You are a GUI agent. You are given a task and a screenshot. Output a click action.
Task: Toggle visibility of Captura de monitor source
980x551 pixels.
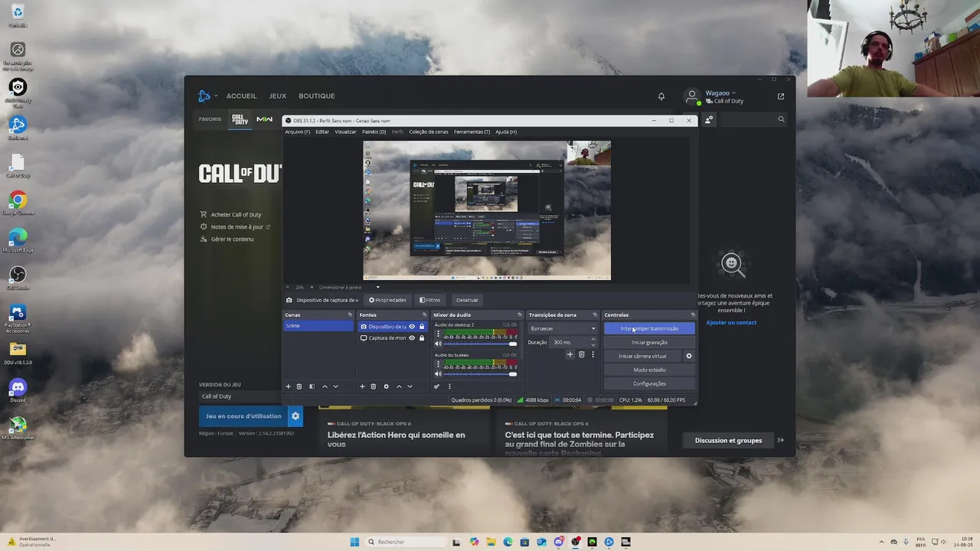click(x=412, y=338)
